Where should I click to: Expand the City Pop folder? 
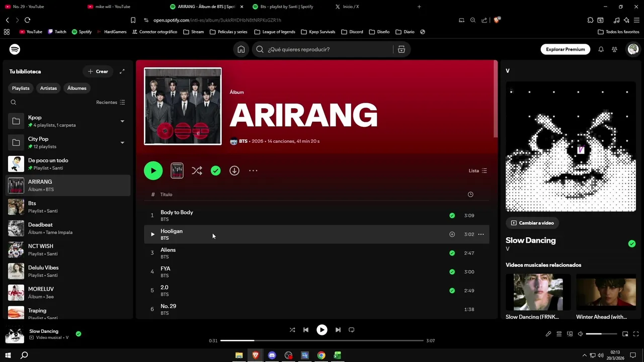[x=122, y=143]
